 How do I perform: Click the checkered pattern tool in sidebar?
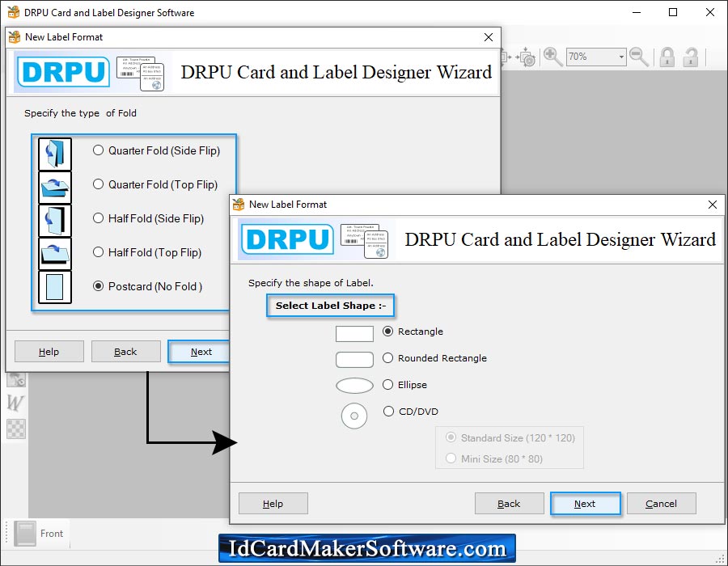(x=16, y=429)
